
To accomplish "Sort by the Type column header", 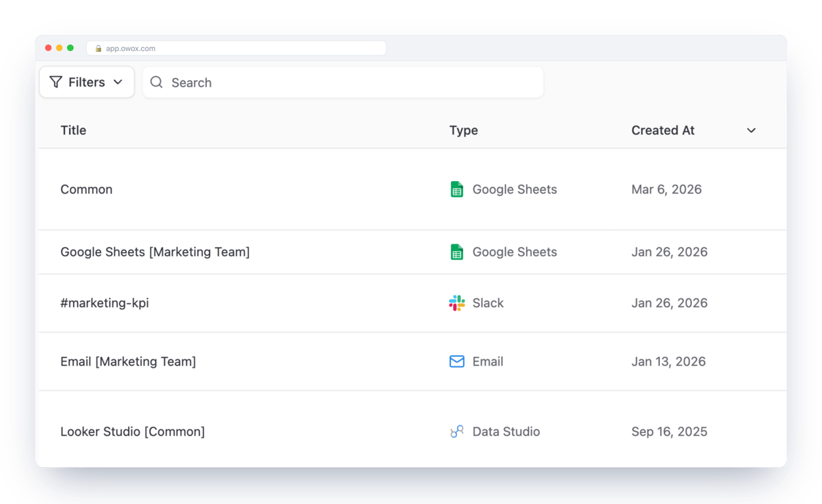I will pyautogui.click(x=464, y=131).
